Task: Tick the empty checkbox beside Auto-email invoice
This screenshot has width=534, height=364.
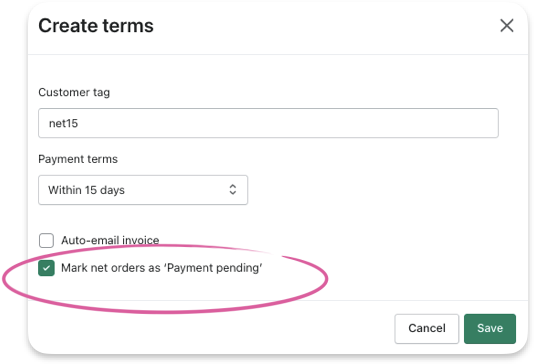Action: [x=46, y=240]
